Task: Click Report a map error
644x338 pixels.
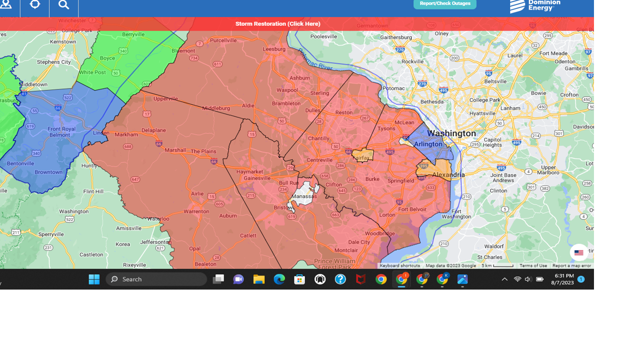Action: (572, 266)
